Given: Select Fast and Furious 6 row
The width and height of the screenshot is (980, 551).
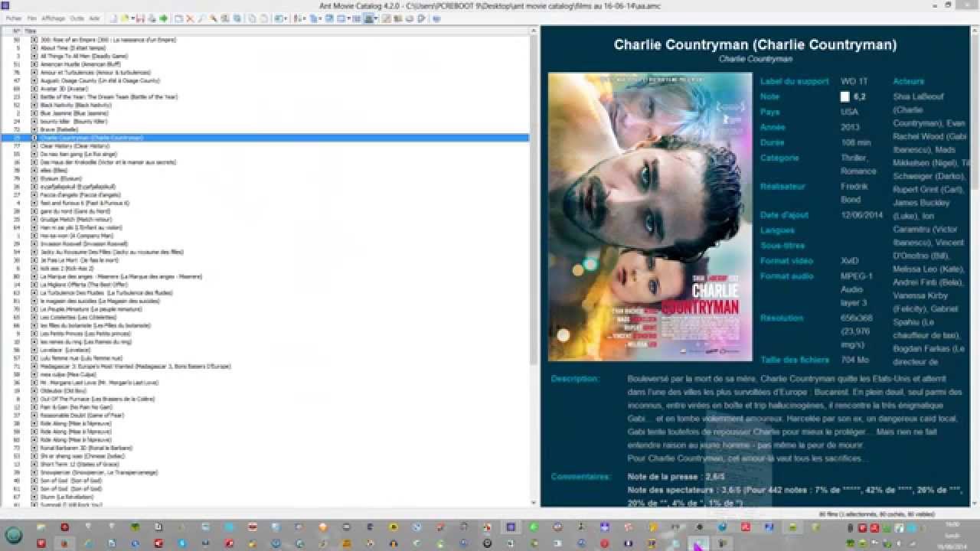Looking at the screenshot, I should coord(265,203).
